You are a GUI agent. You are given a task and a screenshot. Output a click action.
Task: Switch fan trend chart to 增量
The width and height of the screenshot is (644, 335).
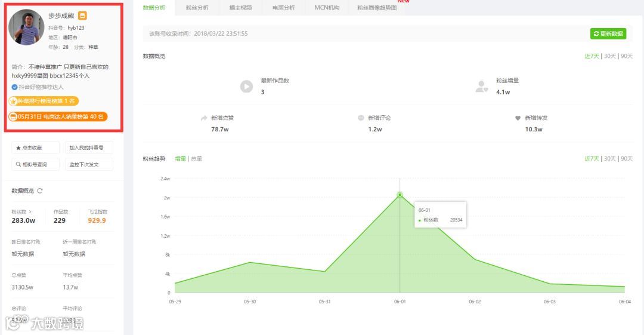coord(180,159)
